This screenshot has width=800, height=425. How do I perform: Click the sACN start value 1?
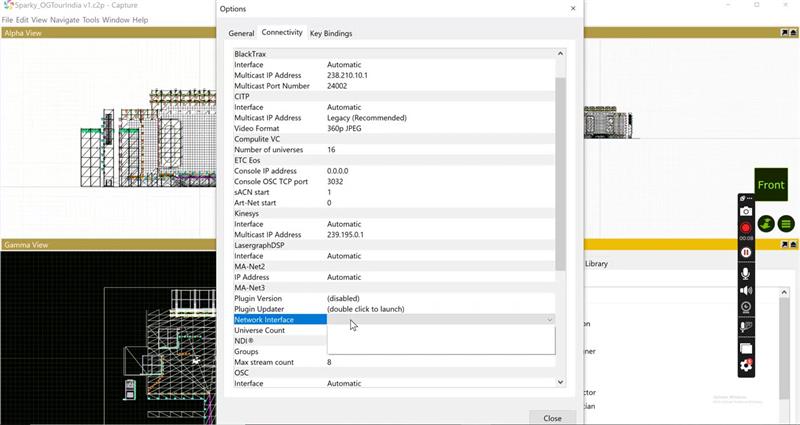[329, 192]
